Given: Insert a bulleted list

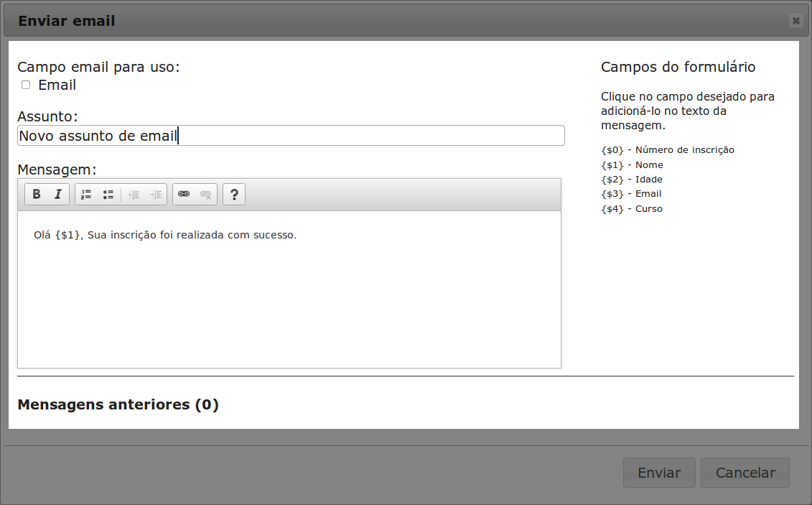Looking at the screenshot, I should pos(108,195).
